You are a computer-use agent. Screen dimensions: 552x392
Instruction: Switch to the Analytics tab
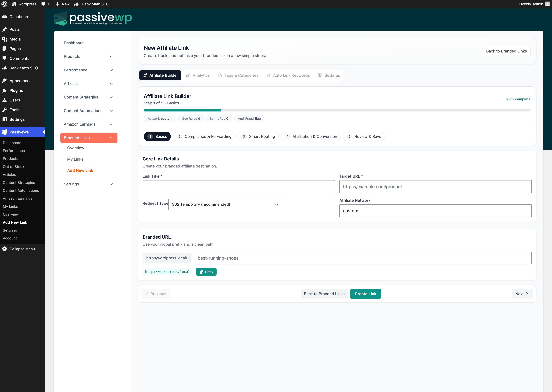tap(198, 75)
